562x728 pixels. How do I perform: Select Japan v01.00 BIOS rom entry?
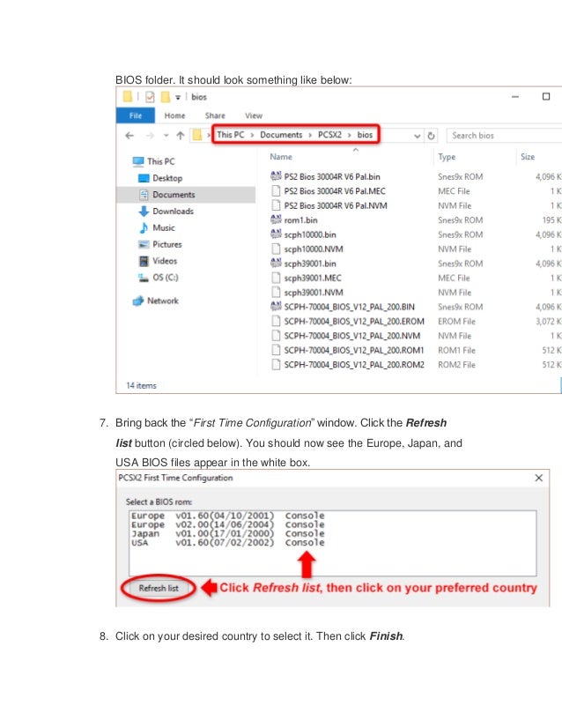click(x=228, y=533)
